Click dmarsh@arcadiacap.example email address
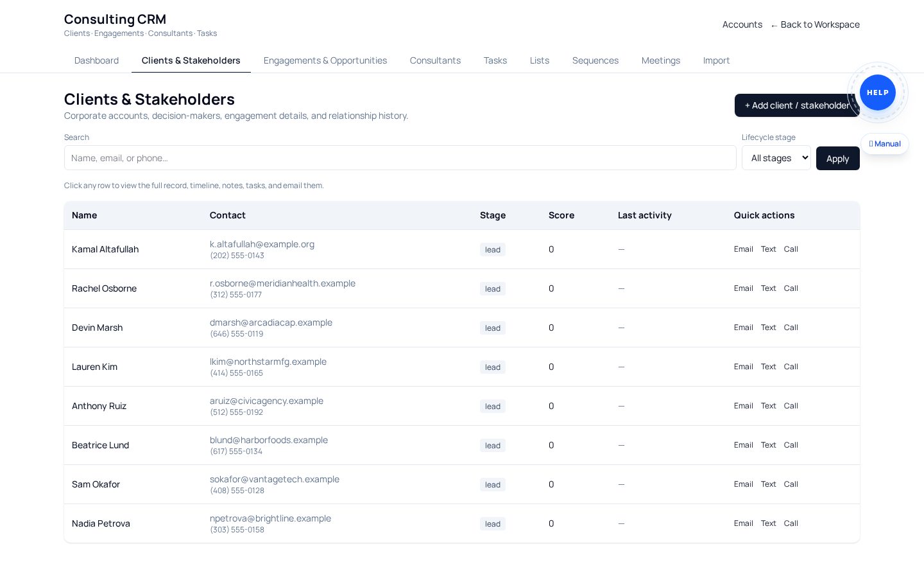924x578 pixels. 271,322
